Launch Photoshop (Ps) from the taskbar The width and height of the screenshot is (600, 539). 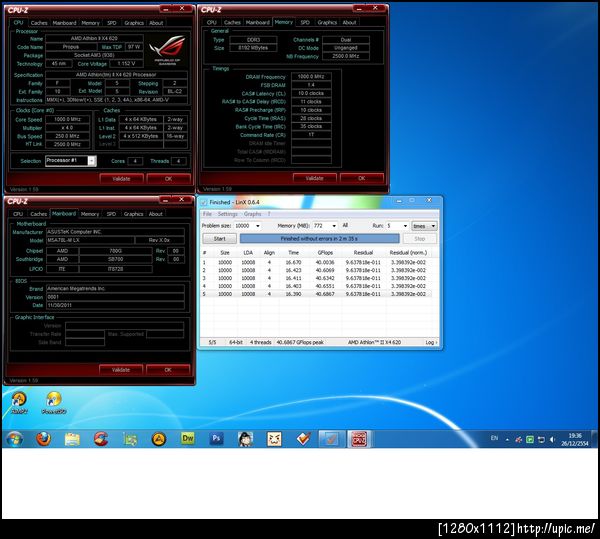pos(216,439)
